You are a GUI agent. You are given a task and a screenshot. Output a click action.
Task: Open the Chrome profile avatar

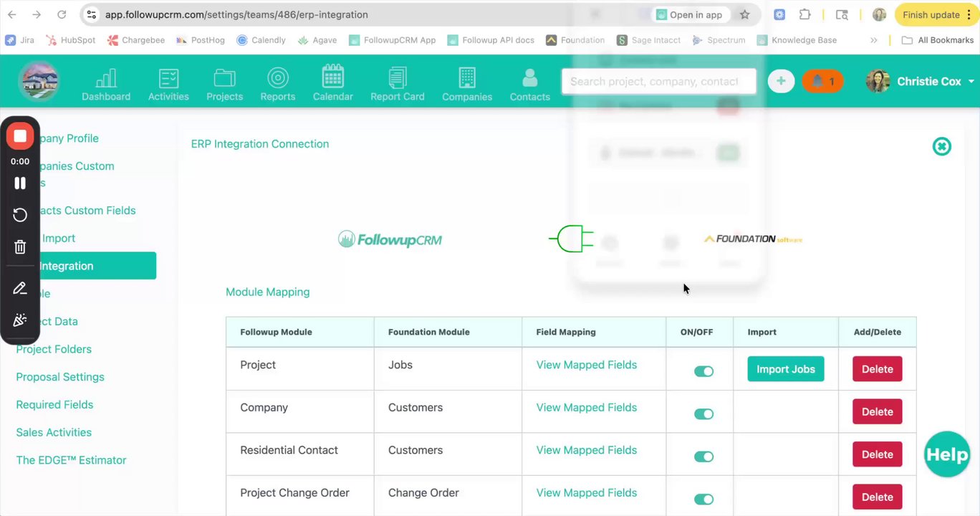pyautogui.click(x=879, y=14)
